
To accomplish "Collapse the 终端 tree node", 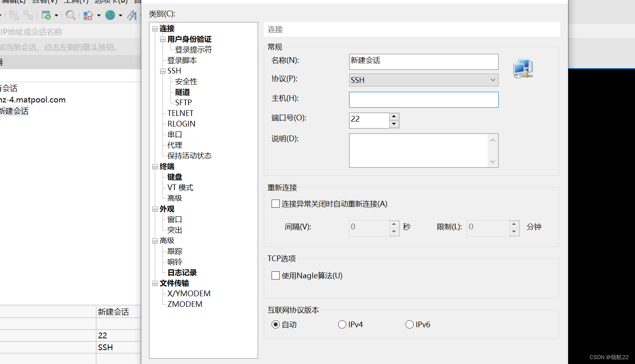I will (x=155, y=166).
